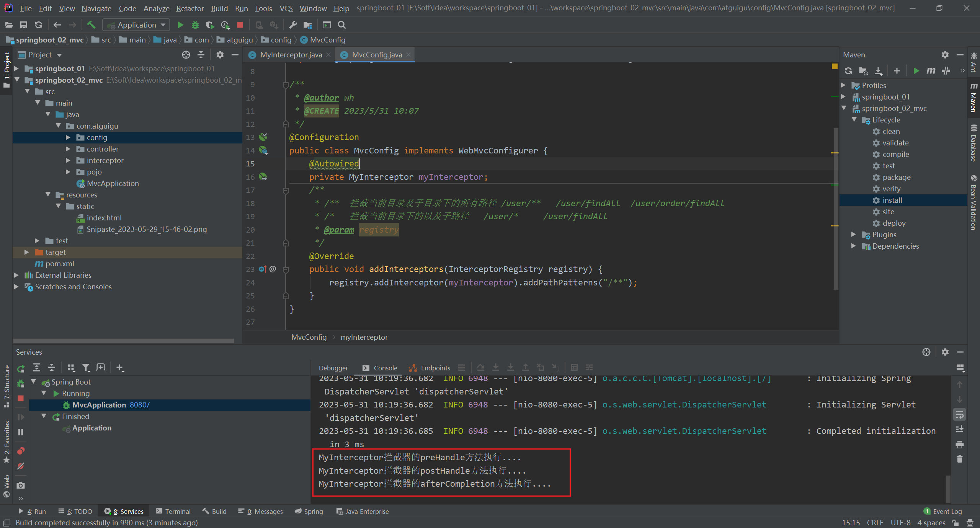
Task: Open the Application run configuration dropdown
Action: coord(136,25)
